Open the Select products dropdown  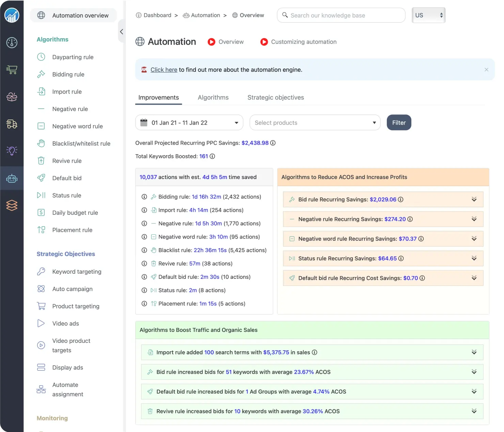(x=315, y=123)
